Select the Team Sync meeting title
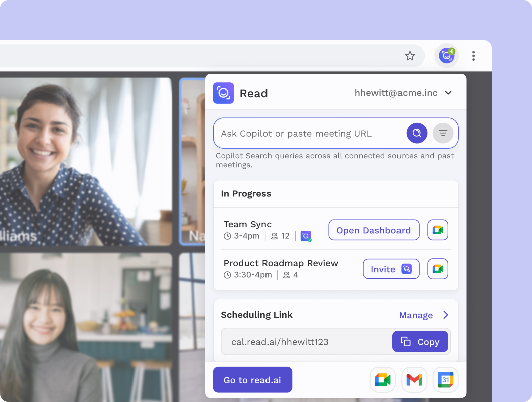532x402 pixels. tap(247, 224)
